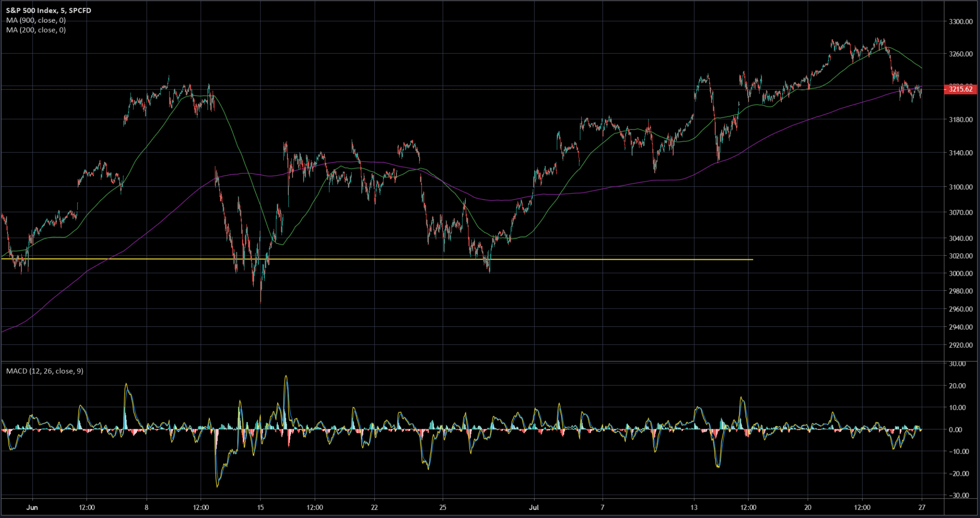
Task: Click the 13 date label on time axis
Action: [x=694, y=507]
